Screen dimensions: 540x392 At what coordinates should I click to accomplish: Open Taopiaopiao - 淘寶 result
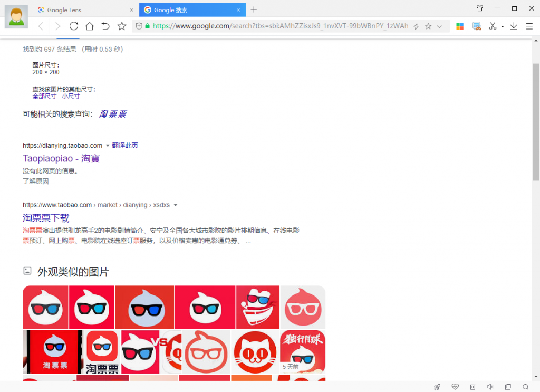click(x=61, y=158)
